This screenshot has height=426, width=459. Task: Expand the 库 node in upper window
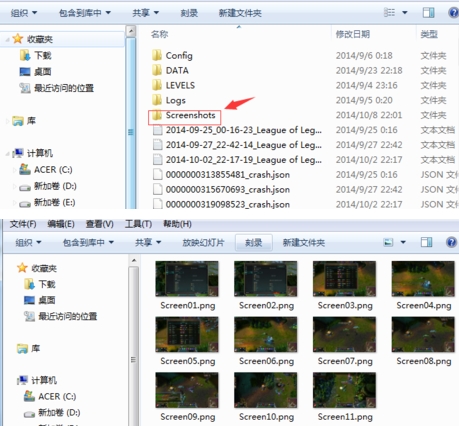click(7, 121)
